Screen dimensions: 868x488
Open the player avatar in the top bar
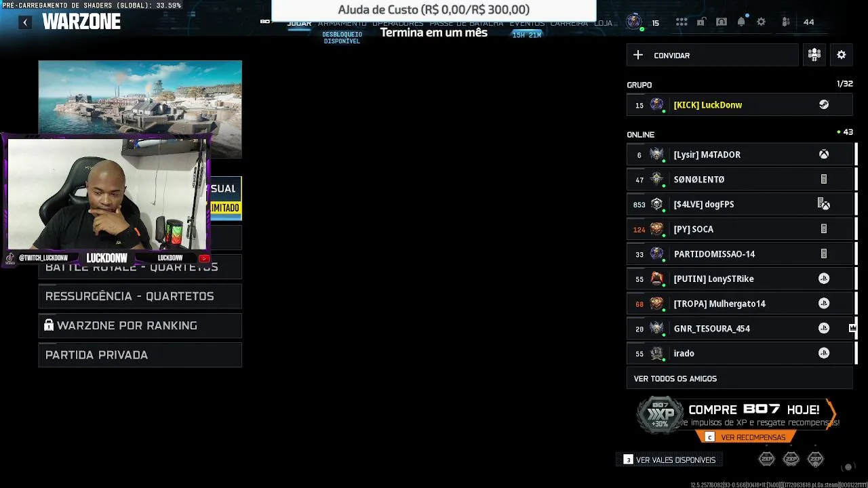[633, 22]
